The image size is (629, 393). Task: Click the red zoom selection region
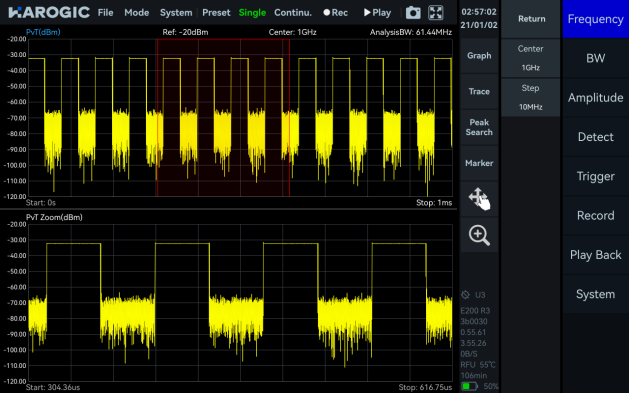[x=223, y=117]
